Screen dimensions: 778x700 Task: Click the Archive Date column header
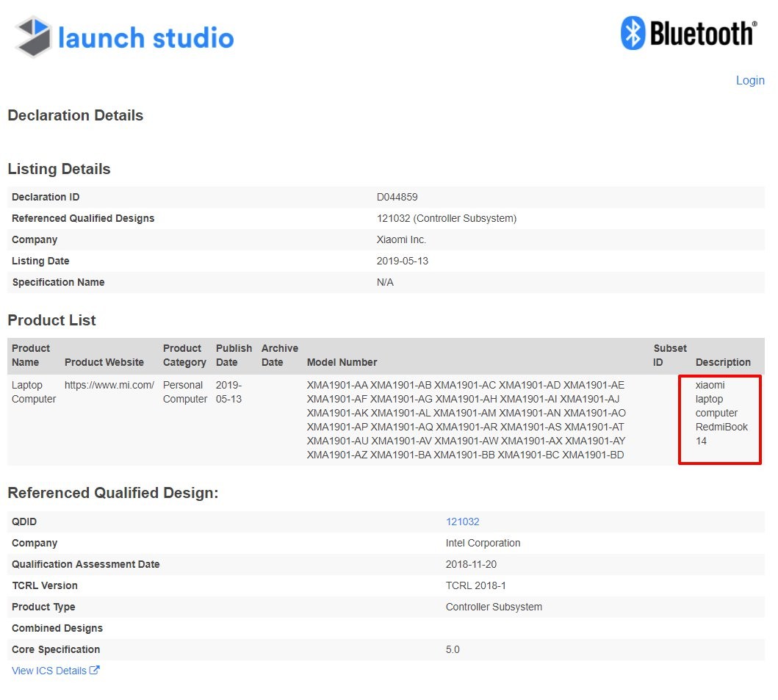coord(279,356)
